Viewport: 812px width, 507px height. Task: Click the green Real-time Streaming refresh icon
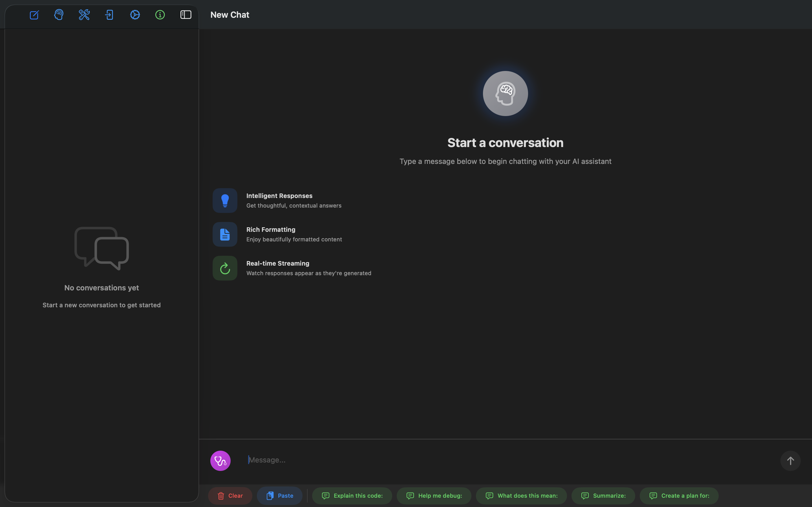(x=225, y=268)
